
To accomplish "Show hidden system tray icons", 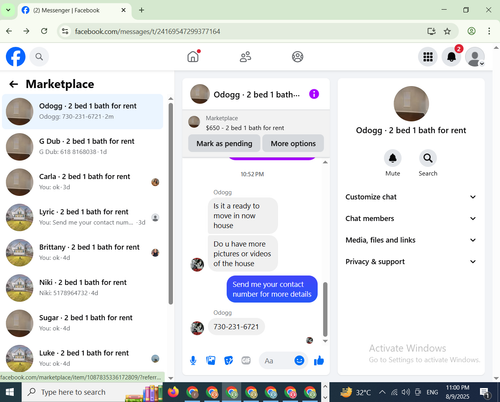I will coord(382,392).
